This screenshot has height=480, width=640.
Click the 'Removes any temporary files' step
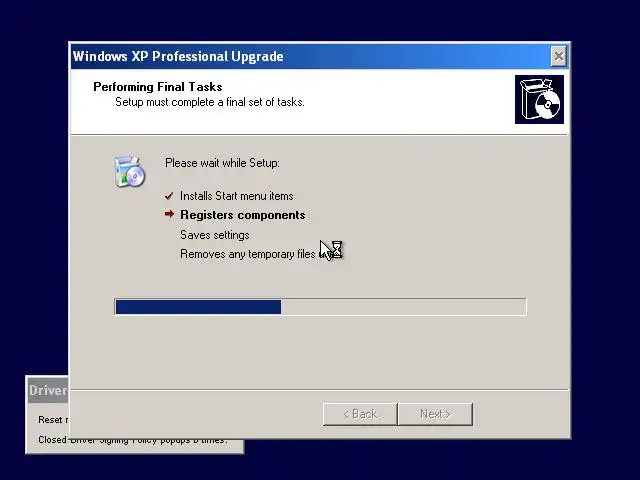pyautogui.click(x=248, y=254)
